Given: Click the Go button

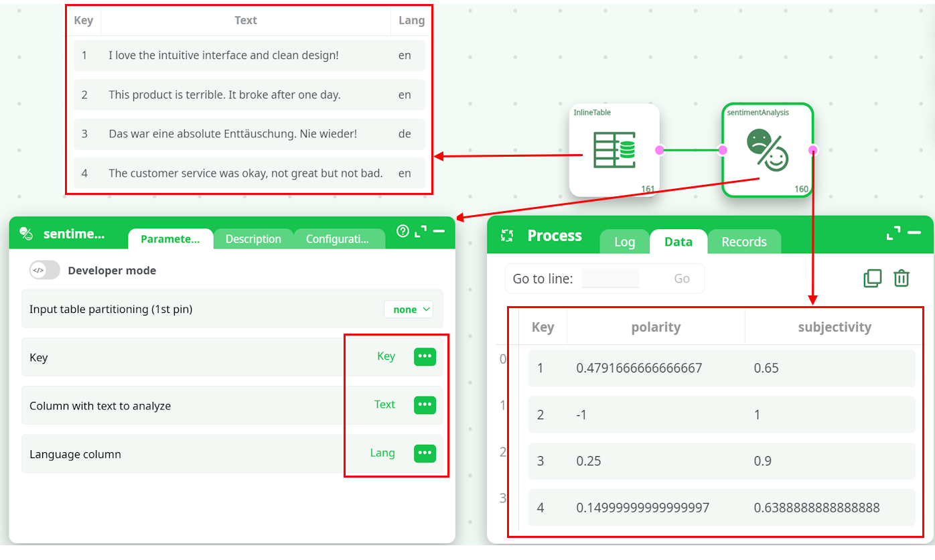Looking at the screenshot, I should pyautogui.click(x=682, y=279).
